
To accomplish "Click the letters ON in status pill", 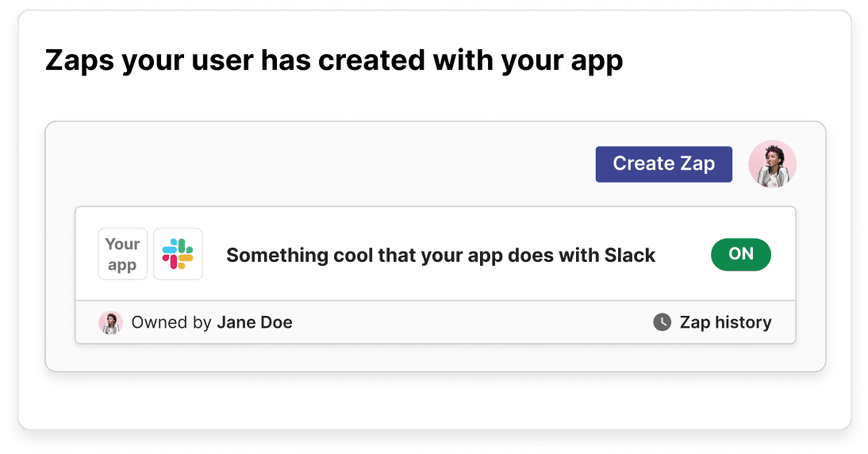I will [x=740, y=254].
